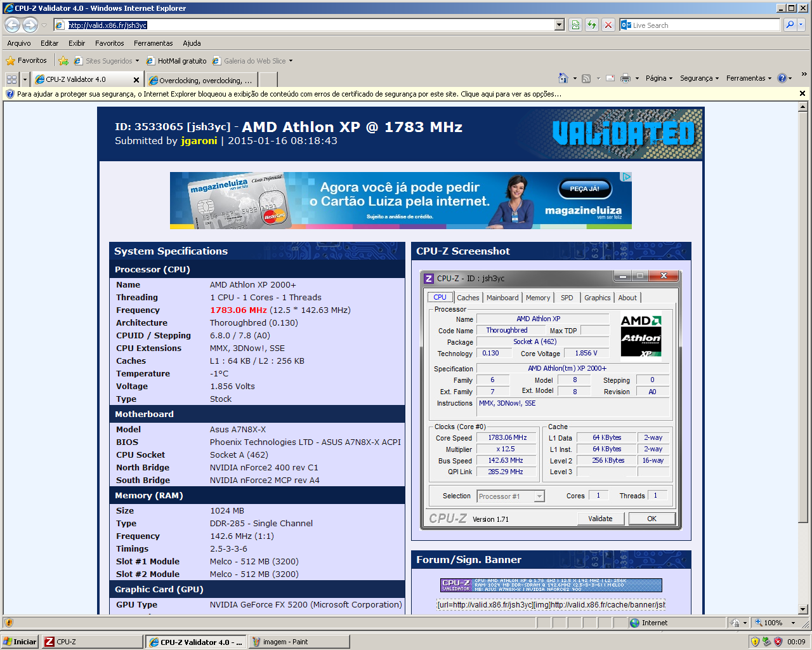Open the recent pages dropdown beside Forward
The height and width of the screenshot is (650, 812).
point(44,25)
